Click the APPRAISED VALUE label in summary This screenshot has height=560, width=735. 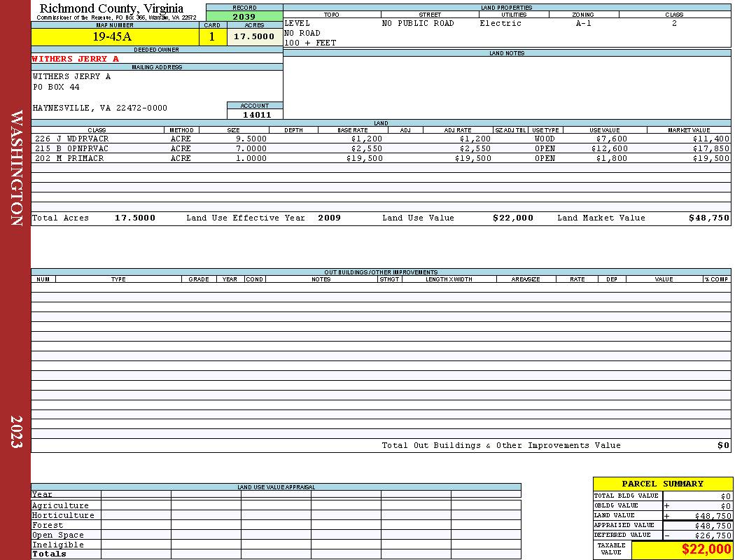624,525
